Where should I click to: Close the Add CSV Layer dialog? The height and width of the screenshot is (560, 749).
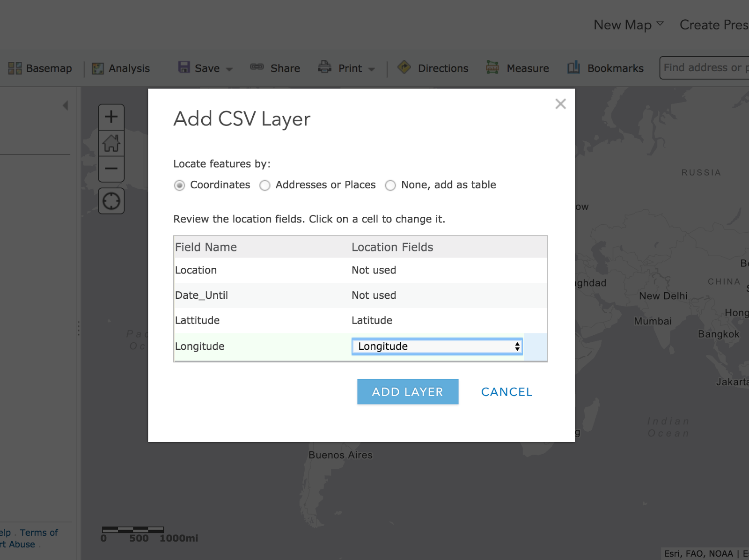click(560, 104)
